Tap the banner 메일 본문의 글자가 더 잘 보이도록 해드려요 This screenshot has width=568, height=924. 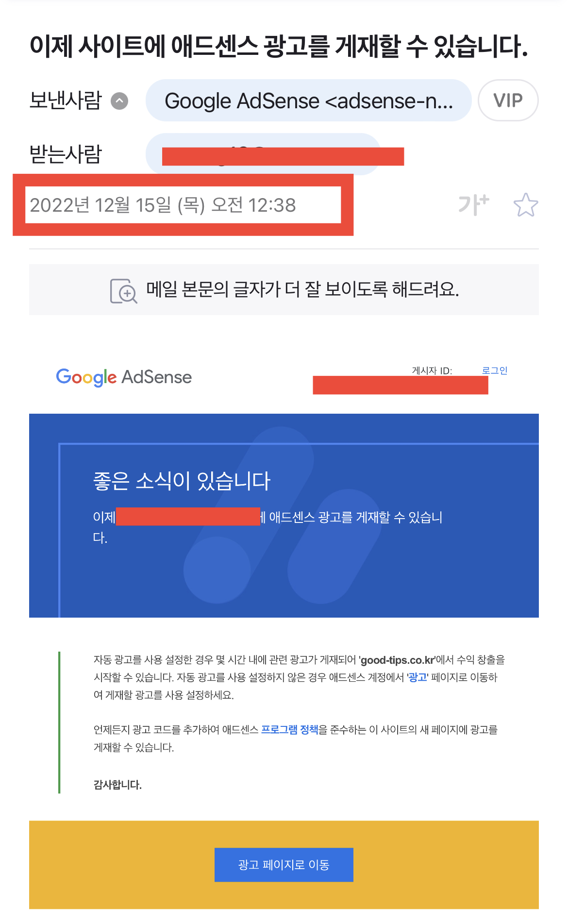tap(284, 290)
